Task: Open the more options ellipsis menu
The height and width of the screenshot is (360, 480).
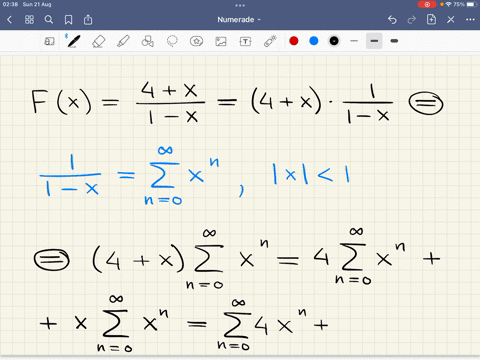Action: pyautogui.click(x=470, y=20)
